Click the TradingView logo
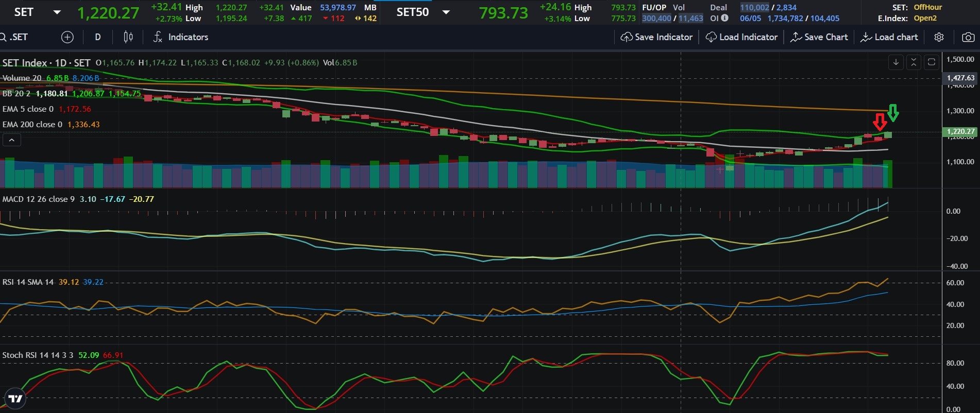The height and width of the screenshot is (413, 980). pyautogui.click(x=15, y=399)
